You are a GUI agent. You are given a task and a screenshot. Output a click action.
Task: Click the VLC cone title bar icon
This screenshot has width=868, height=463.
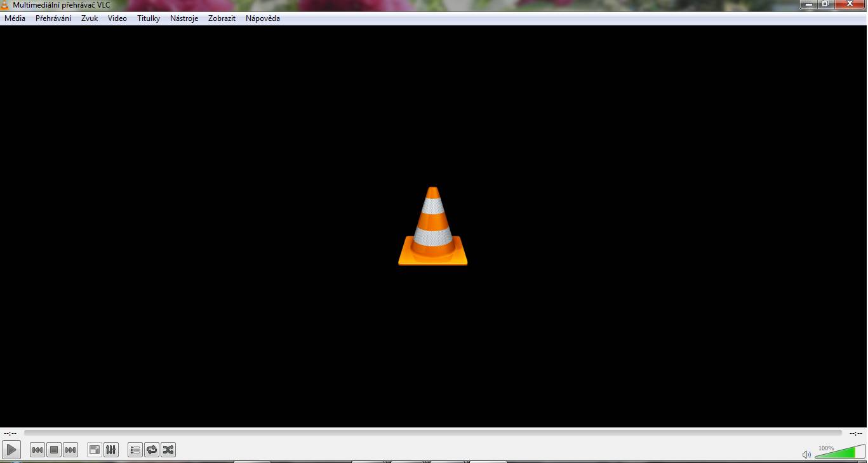tap(5, 5)
